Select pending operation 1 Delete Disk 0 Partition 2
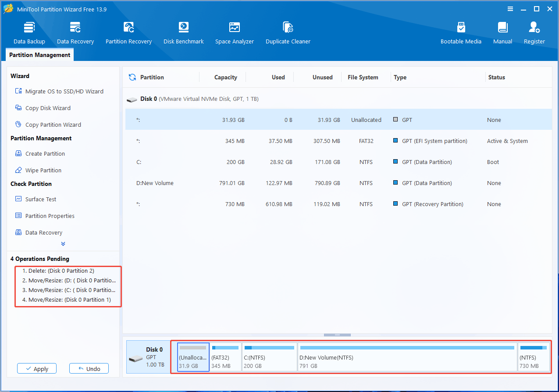 click(x=58, y=271)
